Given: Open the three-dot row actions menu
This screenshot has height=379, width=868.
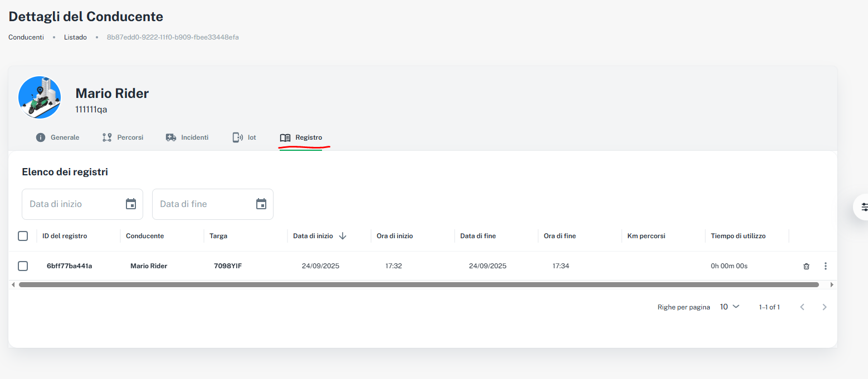Looking at the screenshot, I should point(825,266).
